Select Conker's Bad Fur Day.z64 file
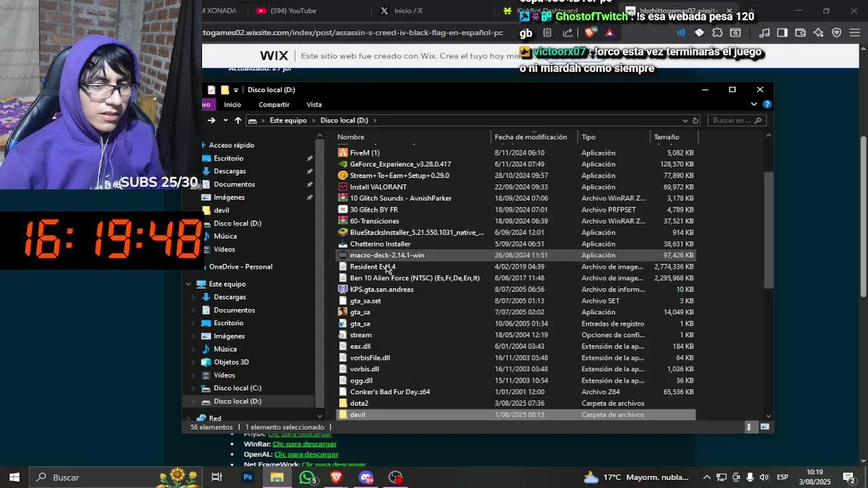The height and width of the screenshot is (488, 868). point(515,392)
